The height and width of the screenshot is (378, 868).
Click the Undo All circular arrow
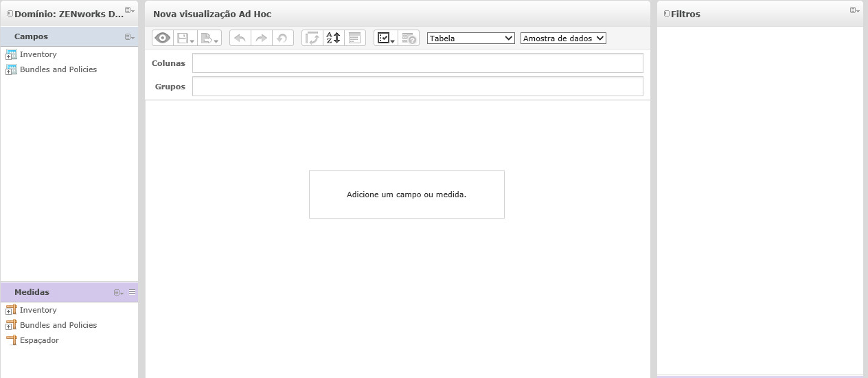pos(282,38)
